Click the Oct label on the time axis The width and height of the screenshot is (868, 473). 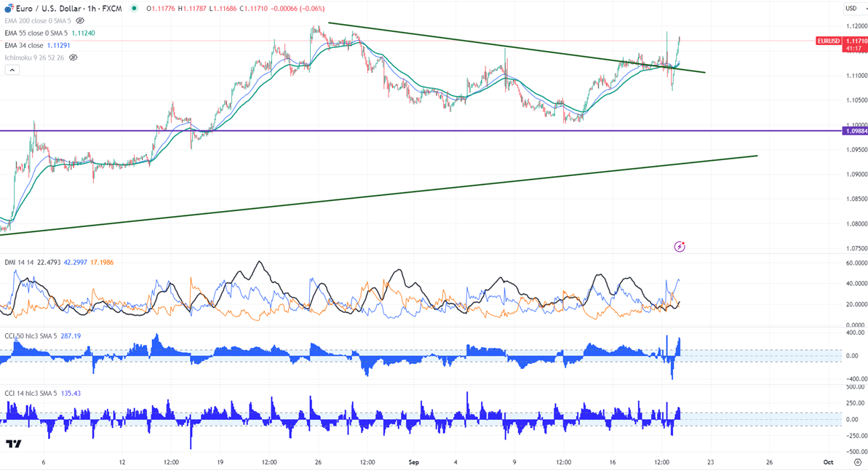828,462
